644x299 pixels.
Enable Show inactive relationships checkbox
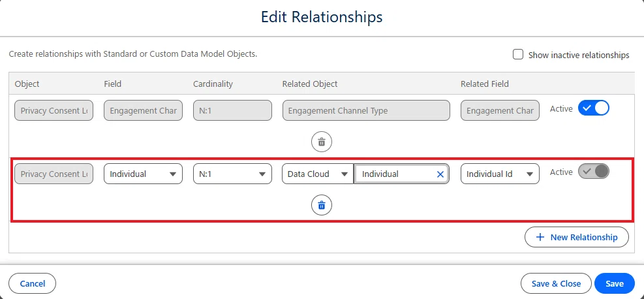coord(518,54)
